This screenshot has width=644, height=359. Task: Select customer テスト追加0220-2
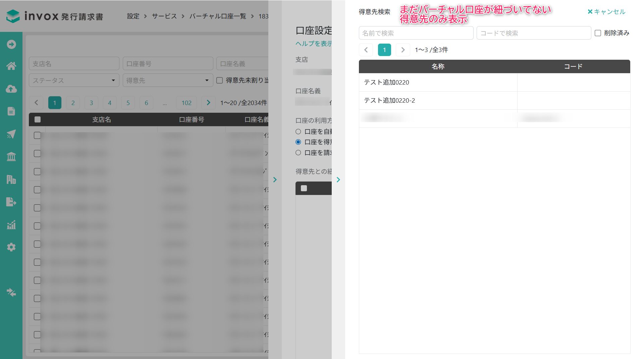pos(389,101)
